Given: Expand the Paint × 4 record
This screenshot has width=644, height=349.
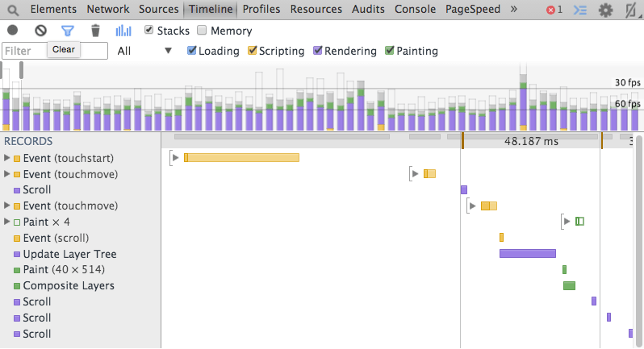Looking at the screenshot, I should pos(7,222).
